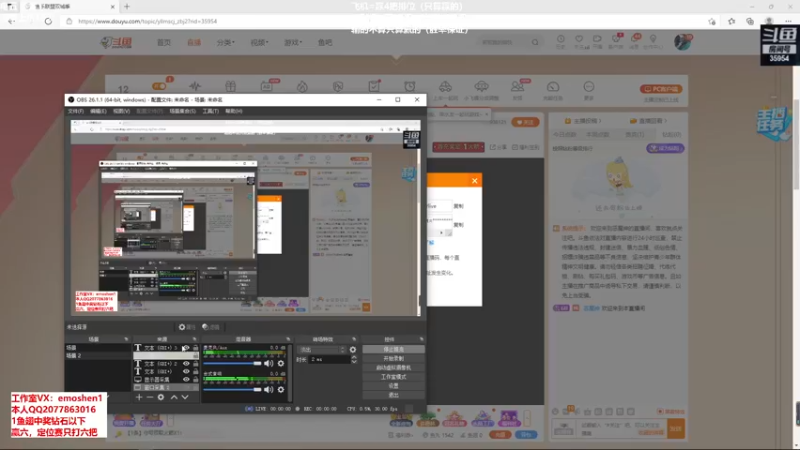This screenshot has height=450, width=800.
Task: Click the browser address bar URL
Action: pos(147,21)
